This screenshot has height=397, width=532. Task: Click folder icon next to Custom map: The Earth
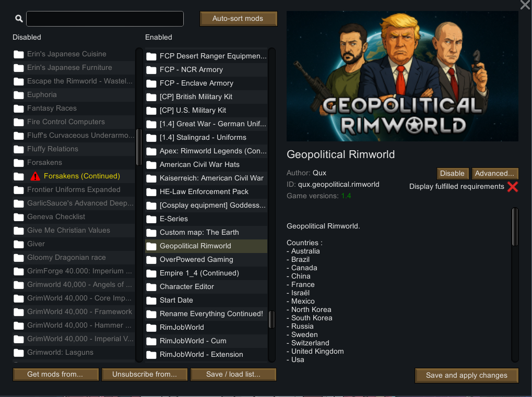(151, 233)
